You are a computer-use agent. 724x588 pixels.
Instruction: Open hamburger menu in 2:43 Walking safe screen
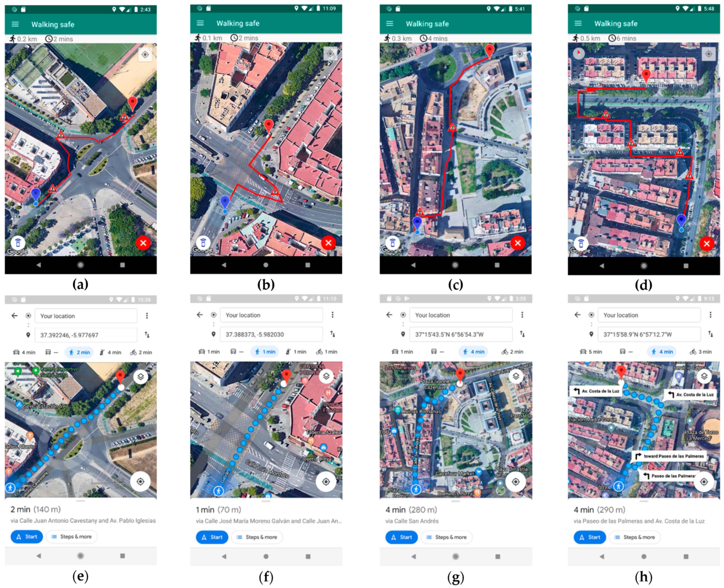click(x=15, y=24)
